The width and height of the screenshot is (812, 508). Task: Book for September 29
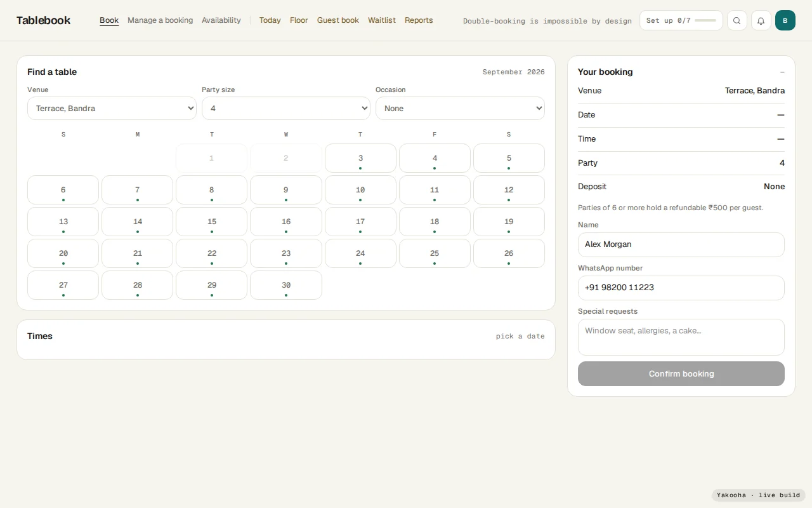coord(211,285)
